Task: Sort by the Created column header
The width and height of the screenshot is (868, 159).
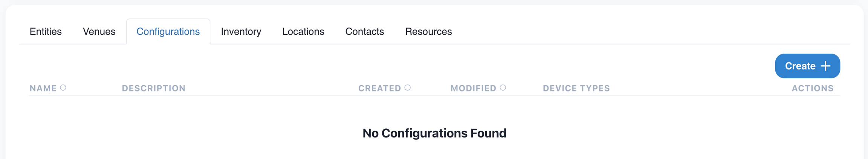Action: pos(380,88)
